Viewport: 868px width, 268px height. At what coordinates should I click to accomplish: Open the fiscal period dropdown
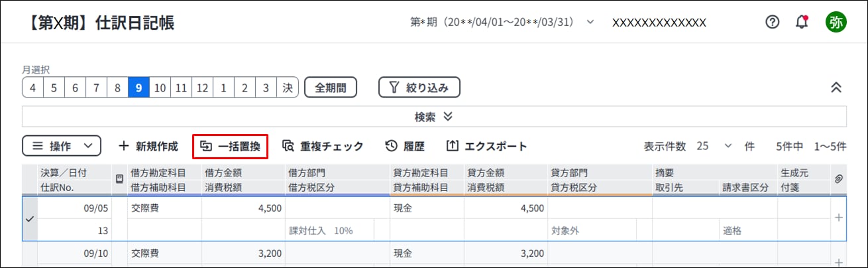click(502, 22)
